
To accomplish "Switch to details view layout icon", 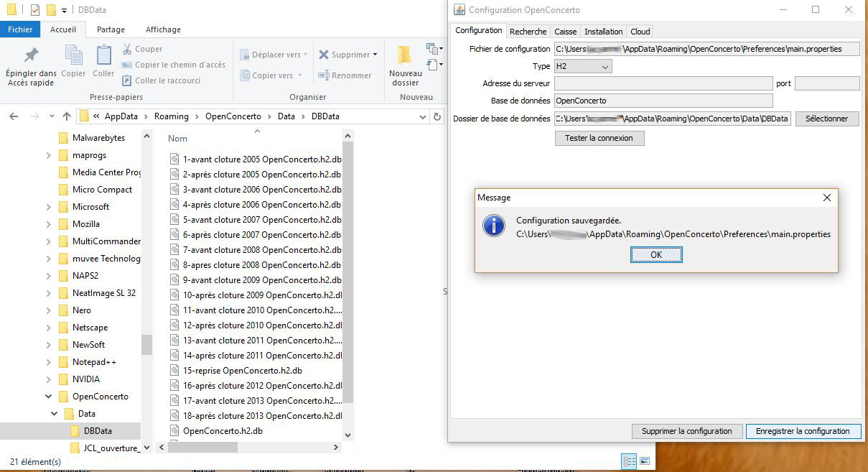I will click(x=629, y=461).
